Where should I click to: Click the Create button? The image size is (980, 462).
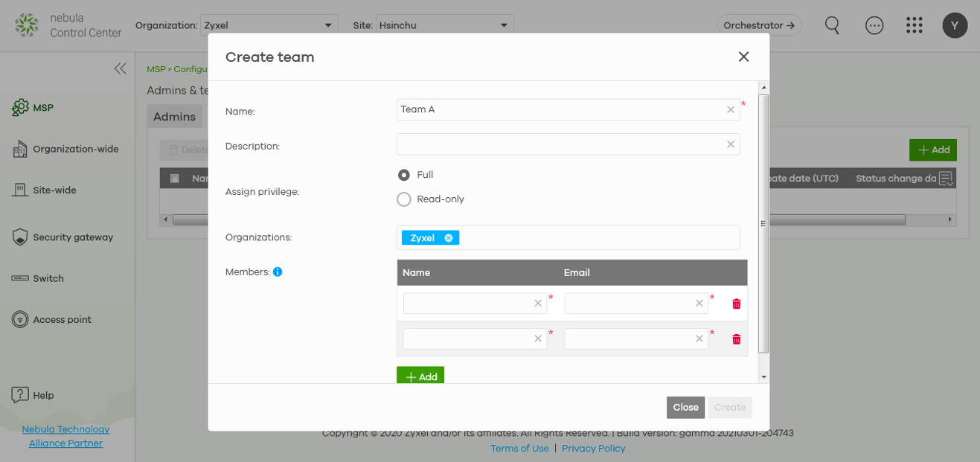[x=730, y=408]
